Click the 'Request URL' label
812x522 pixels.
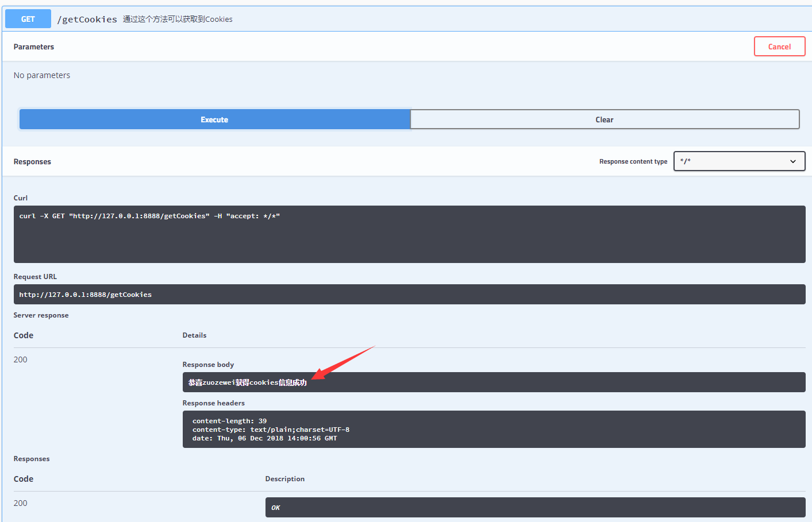pos(35,277)
